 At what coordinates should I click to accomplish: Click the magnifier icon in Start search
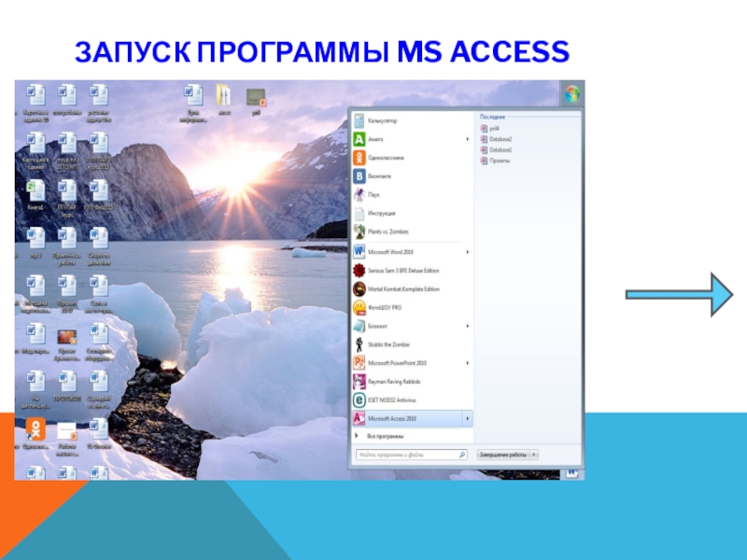point(461,455)
